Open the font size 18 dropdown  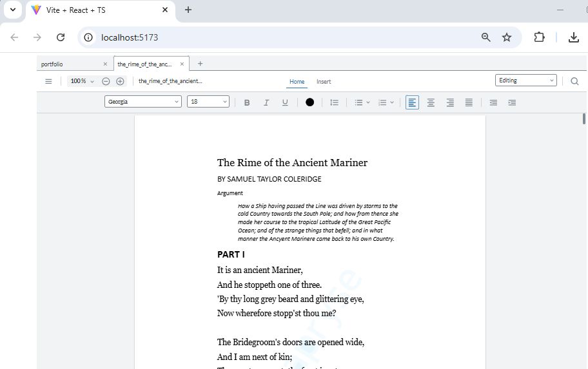[x=208, y=102]
